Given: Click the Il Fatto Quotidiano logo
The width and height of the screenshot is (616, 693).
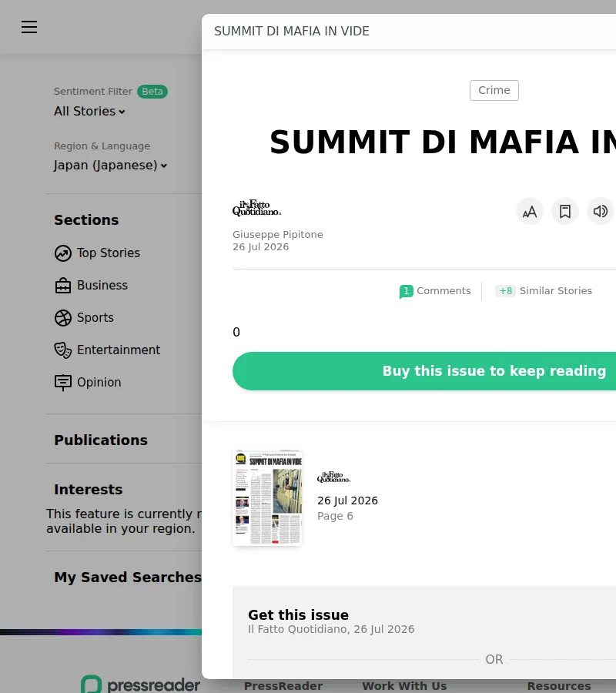Looking at the screenshot, I should point(256,208).
